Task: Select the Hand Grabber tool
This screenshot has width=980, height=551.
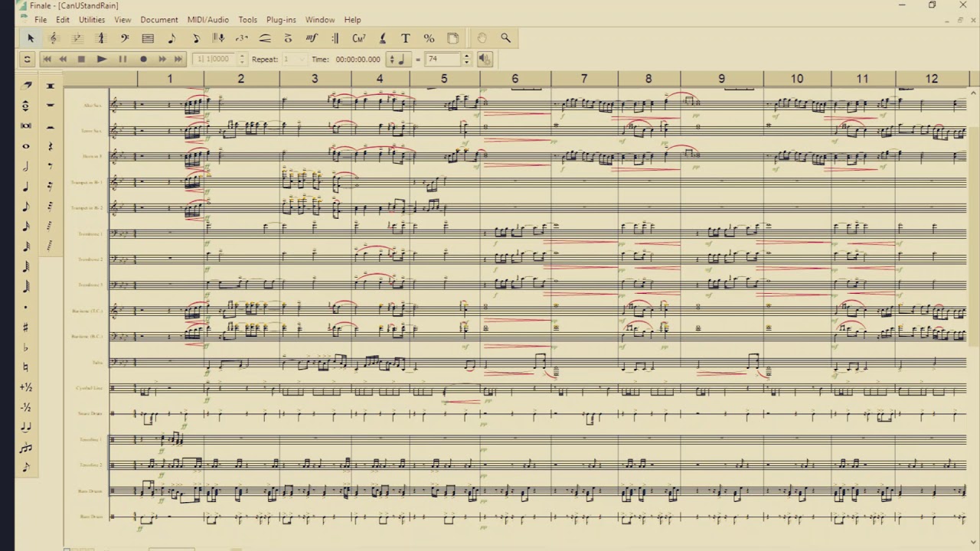Action: (x=482, y=38)
